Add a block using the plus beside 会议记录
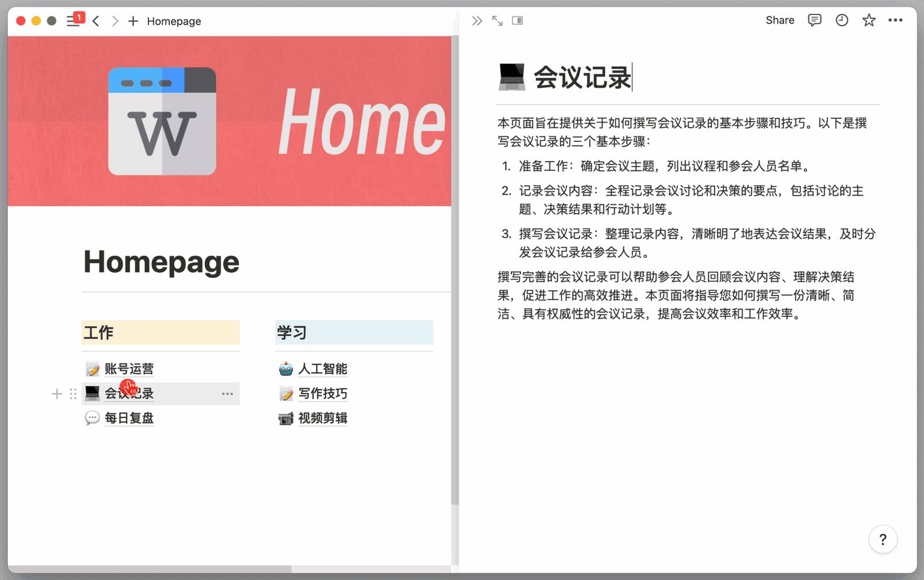Screen dimensions: 924x580 point(57,394)
